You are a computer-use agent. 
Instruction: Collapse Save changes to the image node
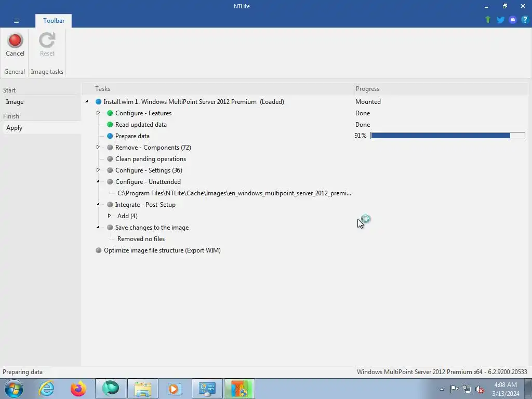(x=98, y=228)
